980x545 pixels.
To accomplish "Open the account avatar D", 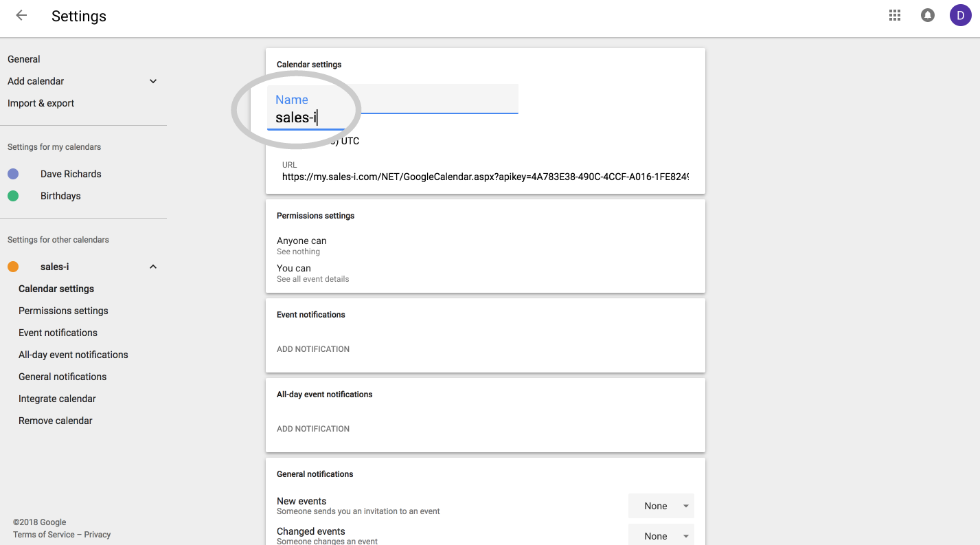I will (x=960, y=15).
